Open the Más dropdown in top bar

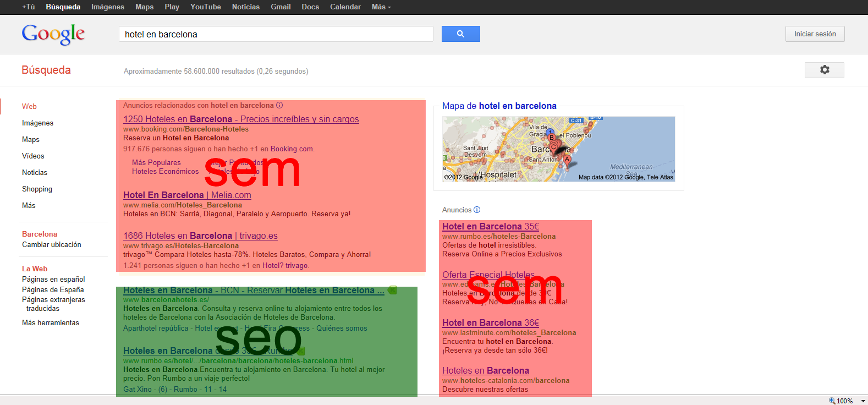pos(381,7)
